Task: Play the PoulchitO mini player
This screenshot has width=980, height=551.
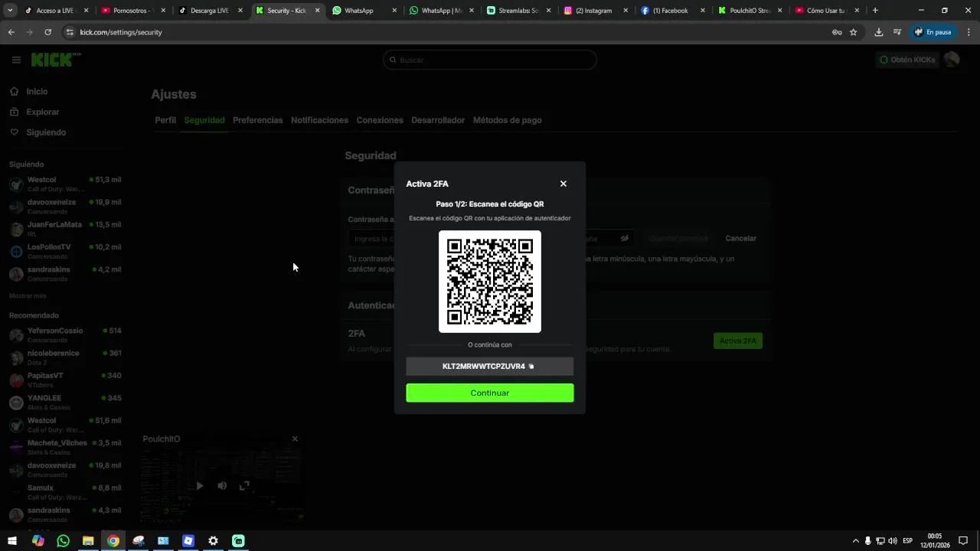Action: (x=200, y=485)
